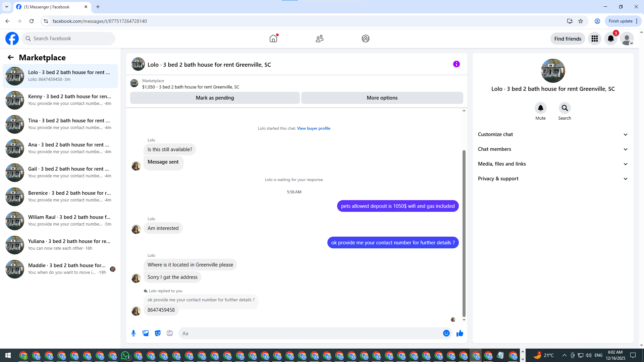This screenshot has width=644, height=362.
Task: Click the More options button
Action: [x=382, y=98]
